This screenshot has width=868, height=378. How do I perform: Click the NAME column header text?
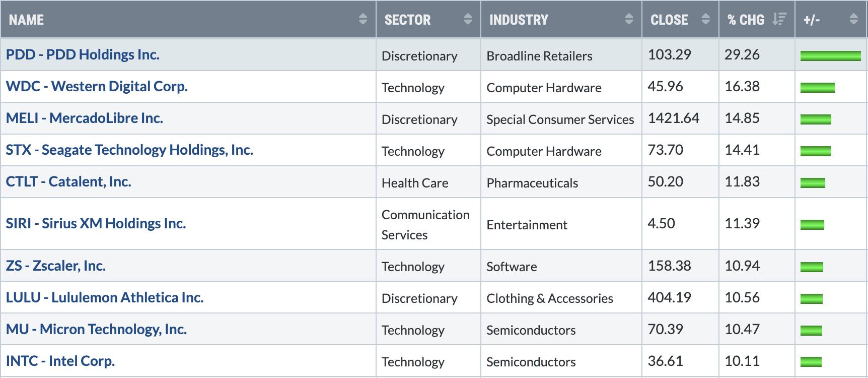click(x=26, y=20)
